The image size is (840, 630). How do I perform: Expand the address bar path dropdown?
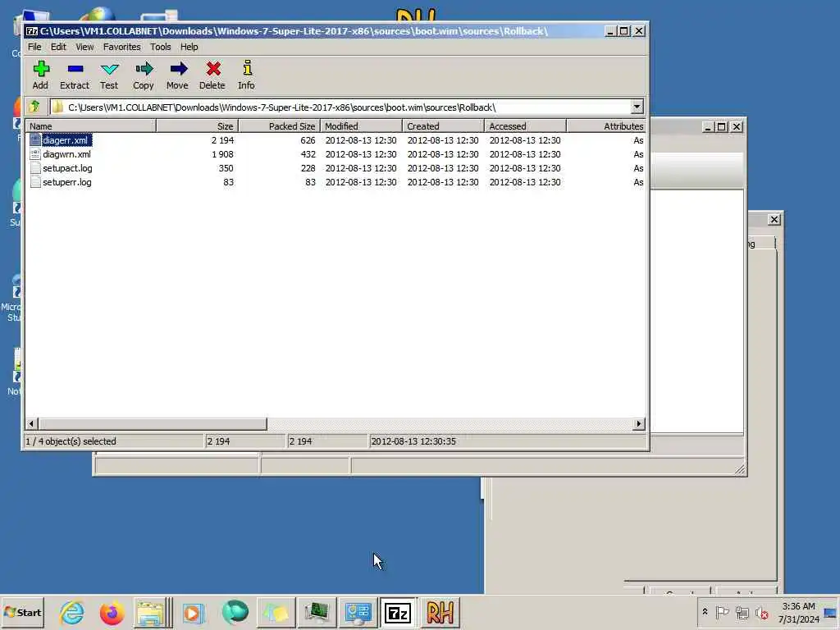pyautogui.click(x=637, y=107)
